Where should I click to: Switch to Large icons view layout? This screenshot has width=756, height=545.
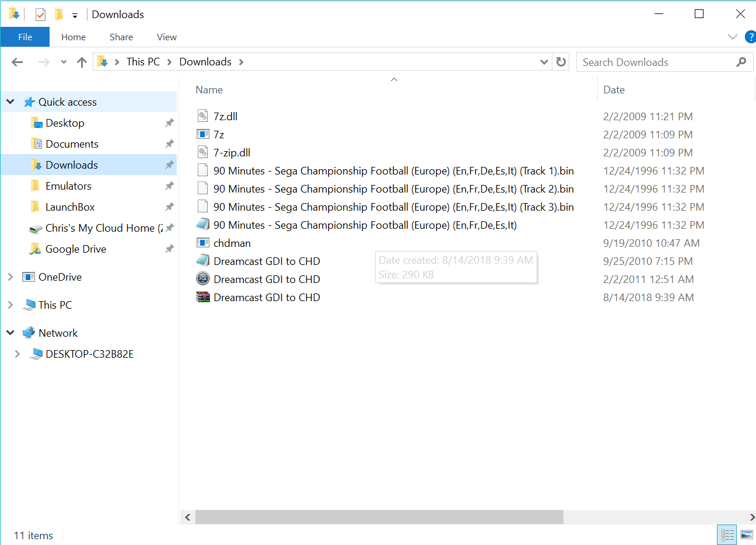point(747,534)
